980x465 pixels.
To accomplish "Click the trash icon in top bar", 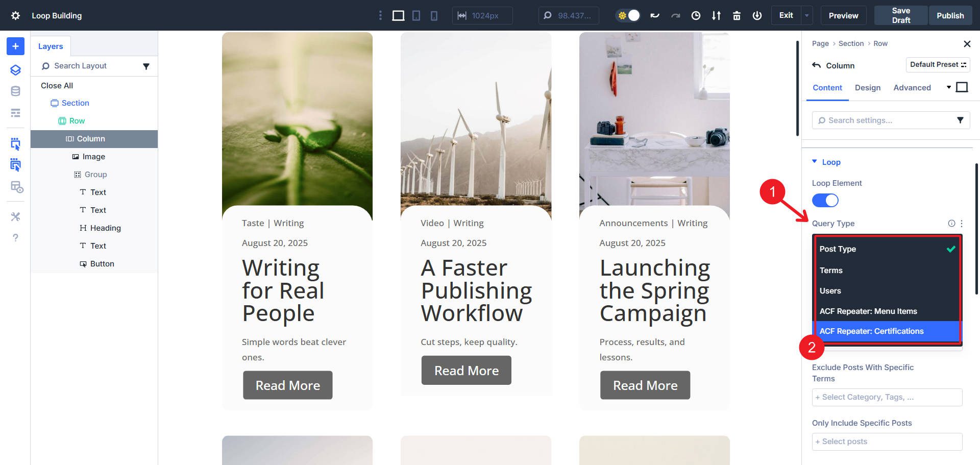I will 737,15.
